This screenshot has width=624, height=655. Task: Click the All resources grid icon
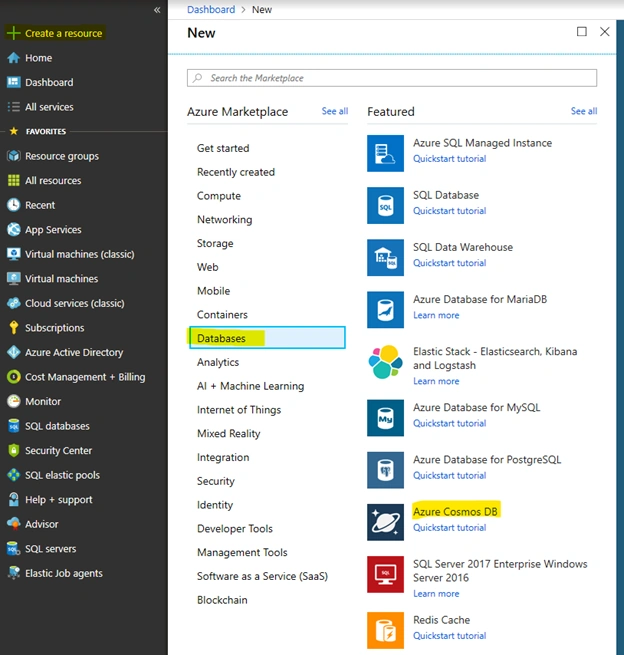(x=13, y=180)
